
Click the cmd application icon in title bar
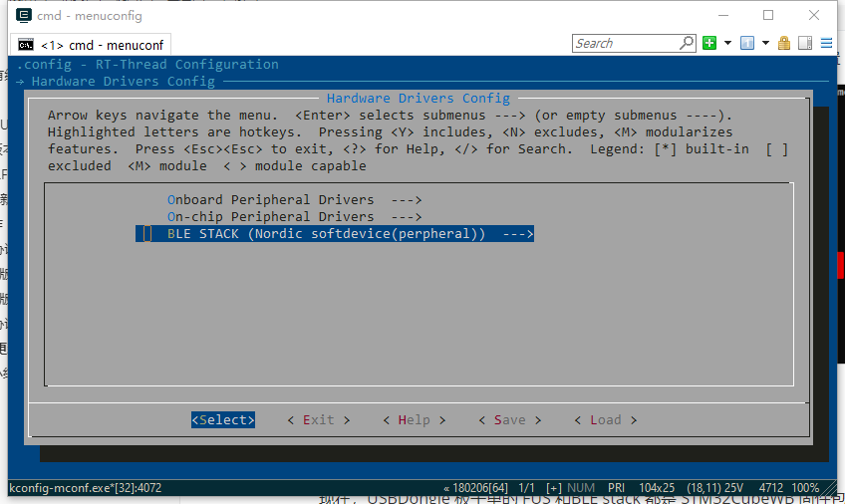pos(19,15)
